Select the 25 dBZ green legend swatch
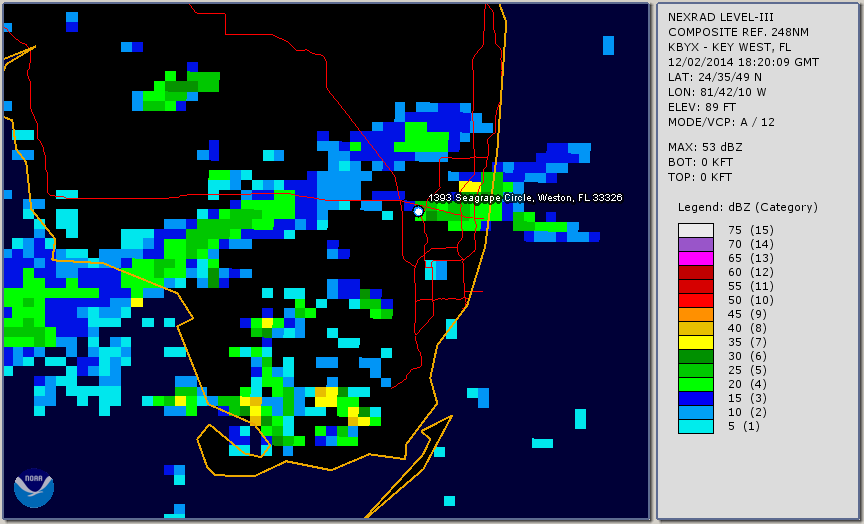 [x=695, y=370]
